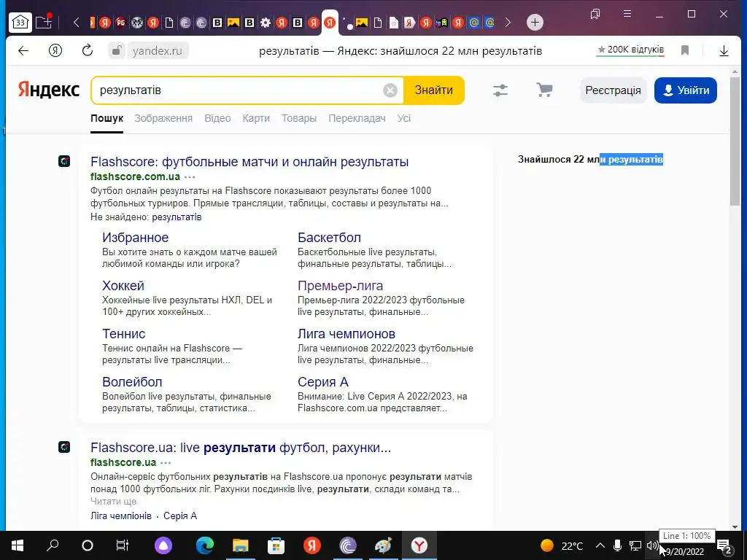This screenshot has height=560, width=747.
Task: Switch to the Перекладач tab
Action: (x=357, y=118)
